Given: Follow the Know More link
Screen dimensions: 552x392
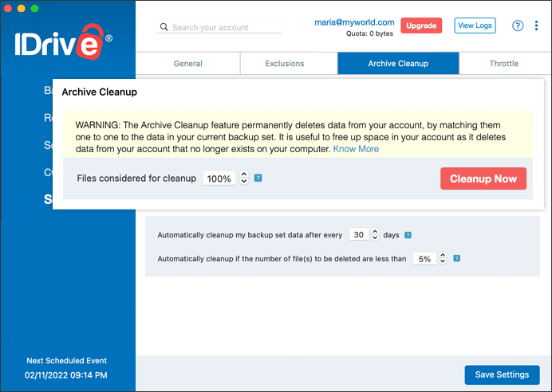Looking at the screenshot, I should tap(356, 149).
